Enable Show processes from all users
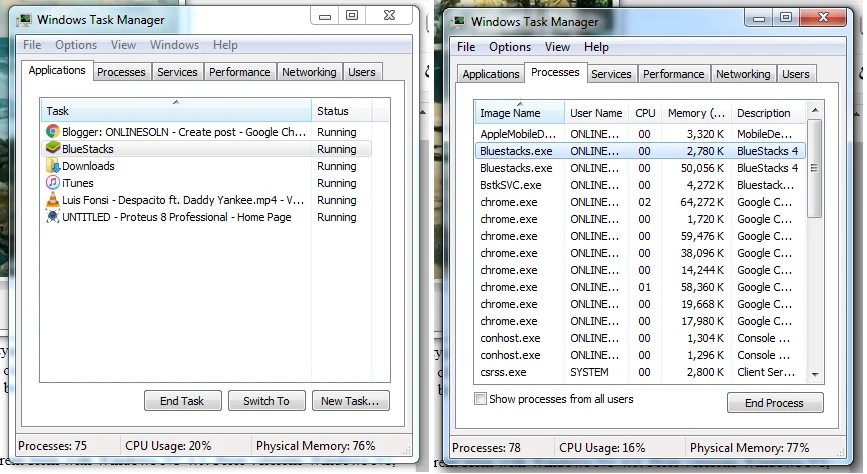This screenshot has height=474, width=867. click(x=480, y=399)
